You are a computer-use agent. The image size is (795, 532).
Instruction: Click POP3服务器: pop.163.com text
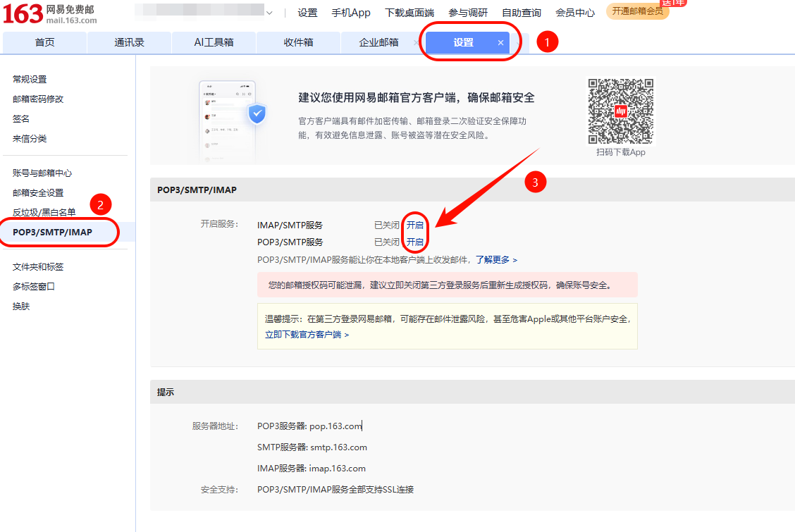point(309,426)
